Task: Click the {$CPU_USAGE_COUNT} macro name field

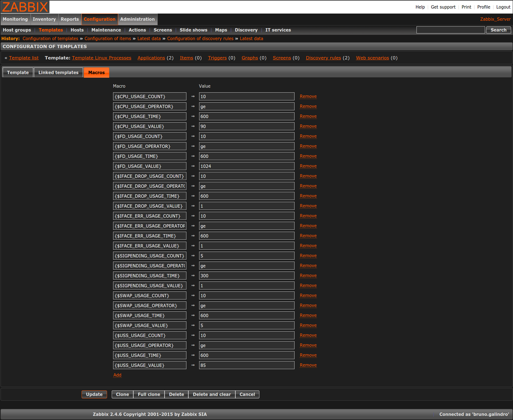Action: [150, 96]
